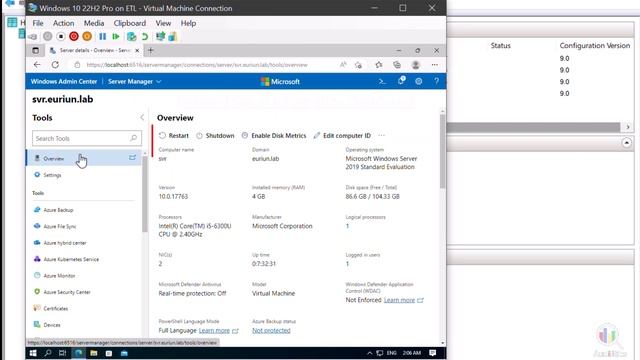640x360 pixels.
Task: Open browser Settings and more menu
Action: click(435, 65)
